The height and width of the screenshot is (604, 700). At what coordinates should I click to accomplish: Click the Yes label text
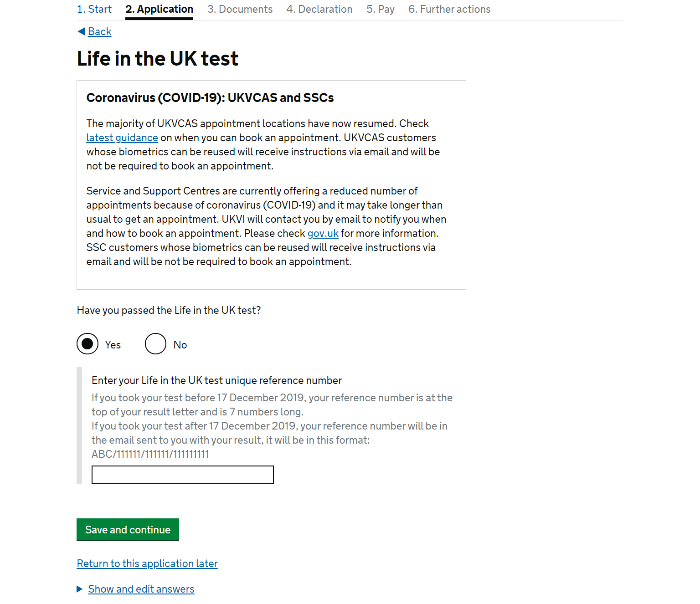(x=113, y=345)
